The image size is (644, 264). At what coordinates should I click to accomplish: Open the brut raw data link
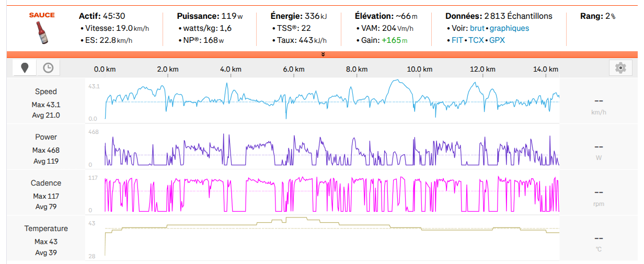coord(477,28)
